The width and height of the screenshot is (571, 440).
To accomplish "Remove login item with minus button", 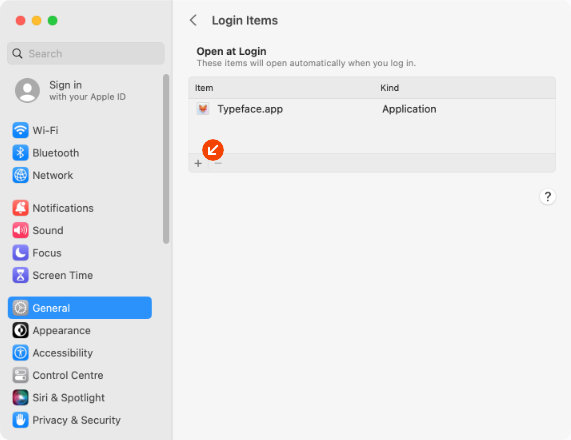I will pos(218,164).
